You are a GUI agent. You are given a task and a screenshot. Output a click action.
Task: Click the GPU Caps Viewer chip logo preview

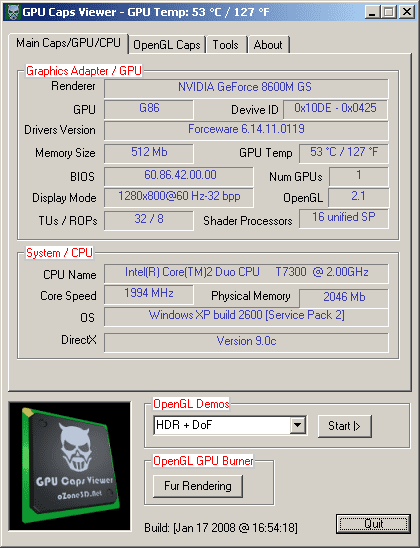(70, 466)
